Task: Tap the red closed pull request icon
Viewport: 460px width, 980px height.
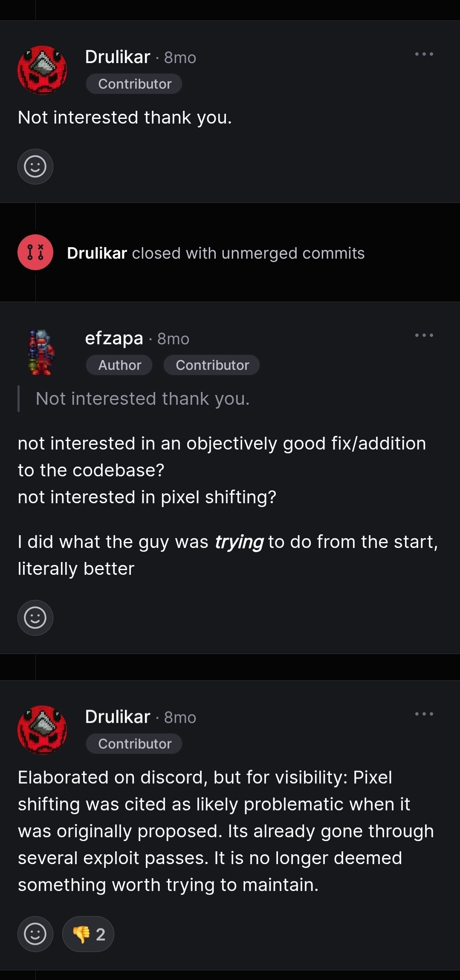Action: [x=35, y=252]
